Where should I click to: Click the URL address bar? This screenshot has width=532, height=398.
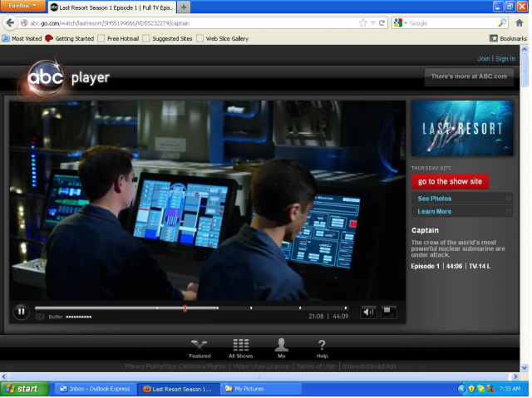(x=190, y=23)
